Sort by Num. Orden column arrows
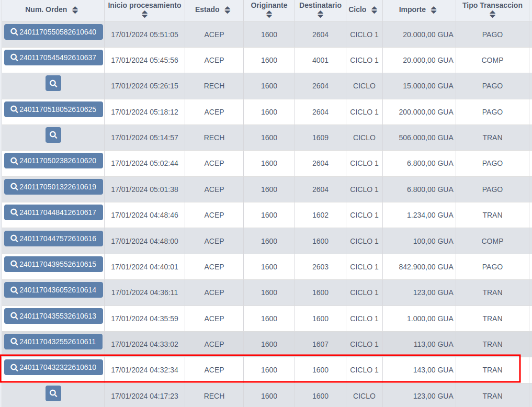The width and height of the screenshot is (532, 407). pos(75,10)
